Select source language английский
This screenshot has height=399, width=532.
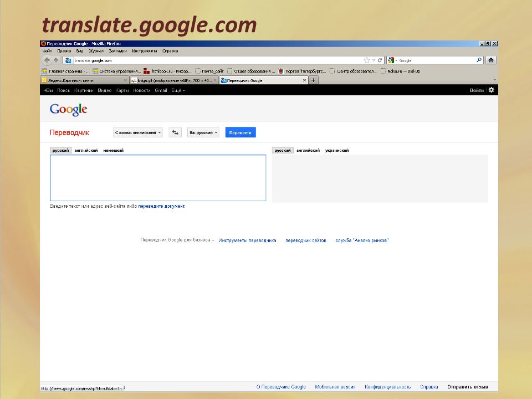86,150
